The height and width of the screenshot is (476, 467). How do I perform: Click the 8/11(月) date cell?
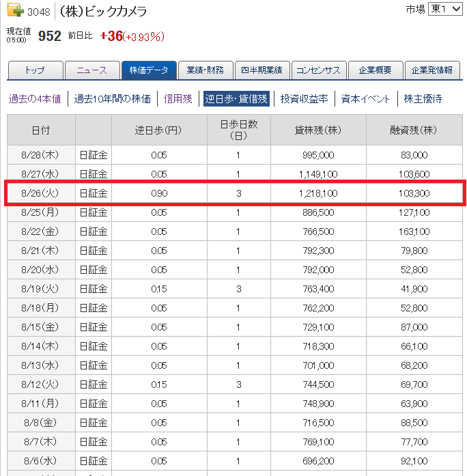pyautogui.click(x=40, y=404)
